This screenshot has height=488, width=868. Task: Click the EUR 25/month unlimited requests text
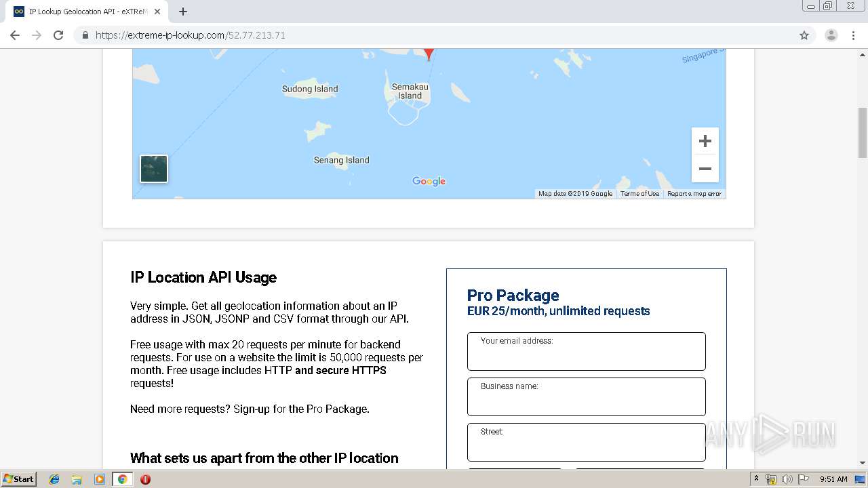point(559,311)
